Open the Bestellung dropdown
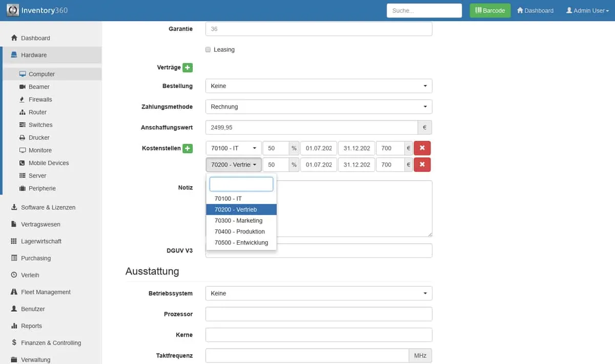The image size is (615, 364). 318,86
